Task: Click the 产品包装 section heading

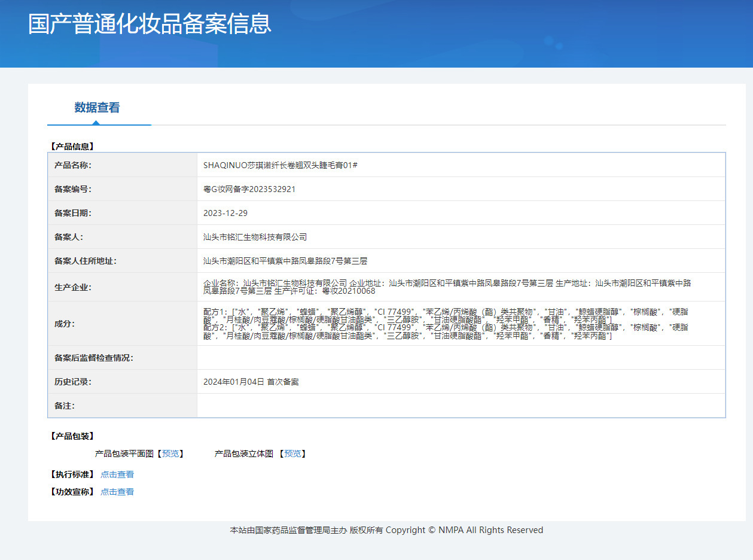Action: tap(71, 436)
